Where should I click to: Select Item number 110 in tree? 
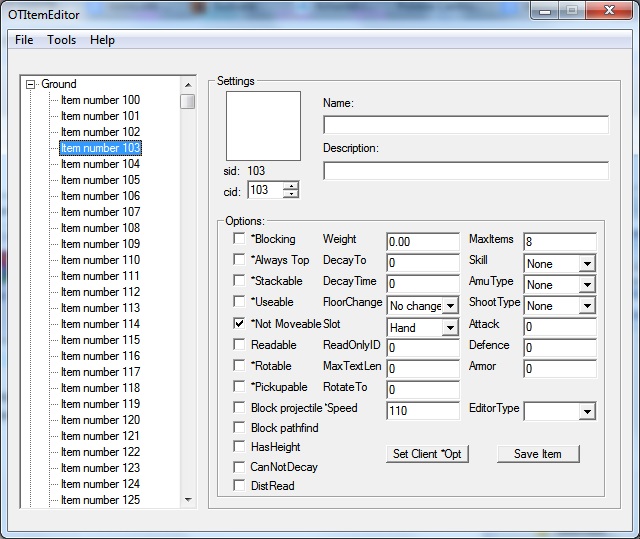[x=100, y=260]
